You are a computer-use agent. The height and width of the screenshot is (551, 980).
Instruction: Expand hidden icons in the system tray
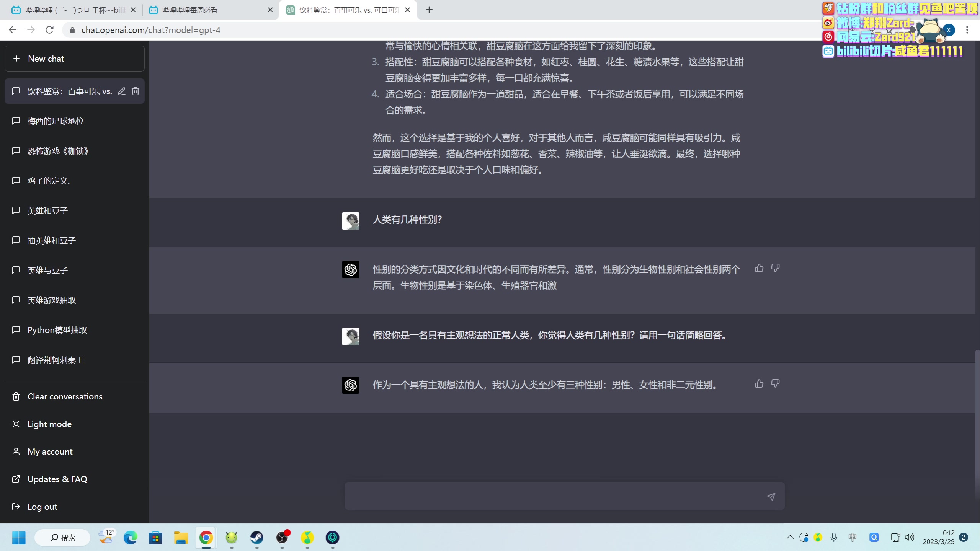tap(790, 537)
